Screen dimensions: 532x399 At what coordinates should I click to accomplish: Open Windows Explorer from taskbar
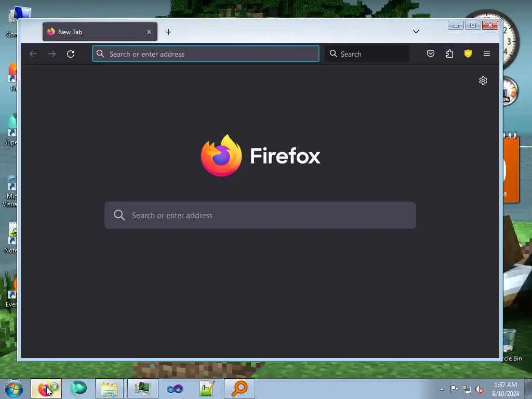tap(109, 389)
